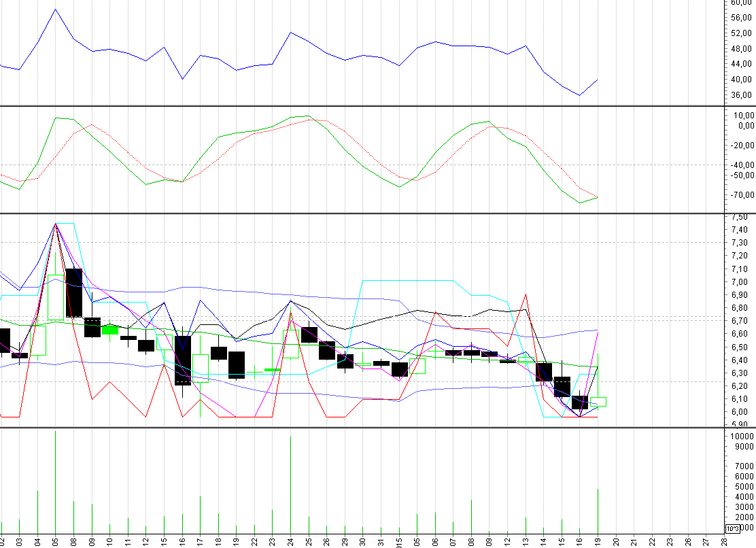This screenshot has height=548, width=756.
Task: Click the red line spike at date 13
Action: (526, 295)
